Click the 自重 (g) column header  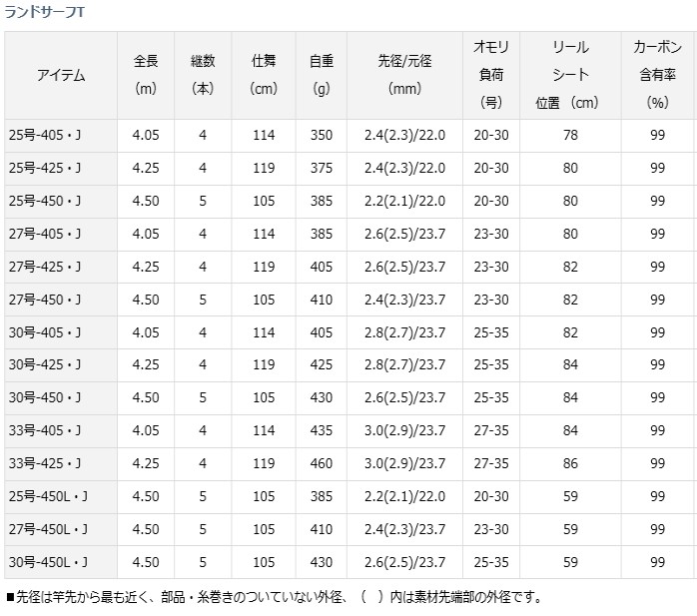[321, 75]
